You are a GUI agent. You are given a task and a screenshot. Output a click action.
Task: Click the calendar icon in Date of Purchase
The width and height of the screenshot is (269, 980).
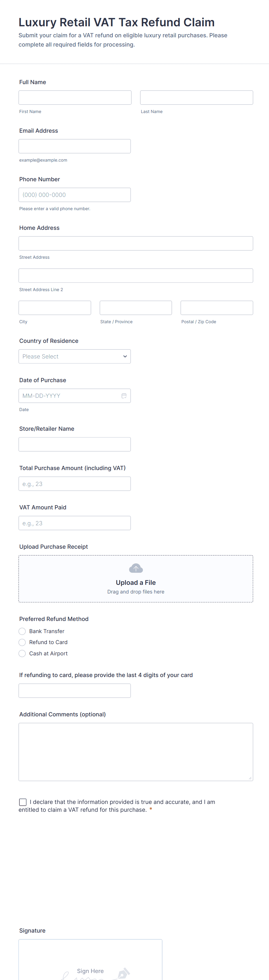point(124,396)
